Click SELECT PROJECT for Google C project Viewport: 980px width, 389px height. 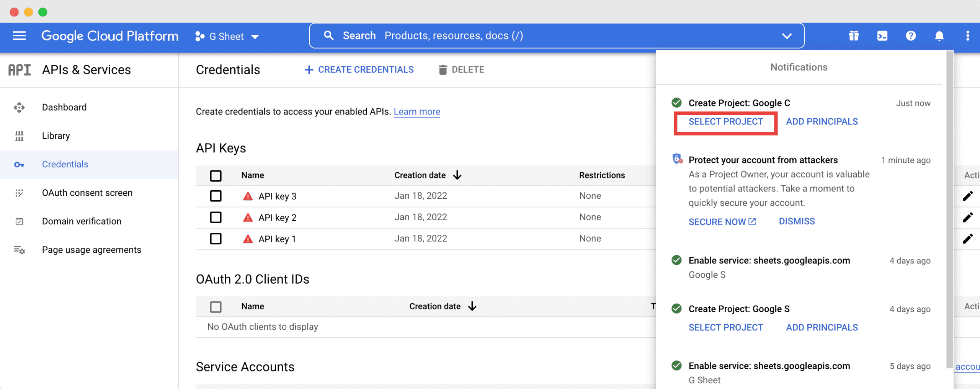tap(726, 122)
